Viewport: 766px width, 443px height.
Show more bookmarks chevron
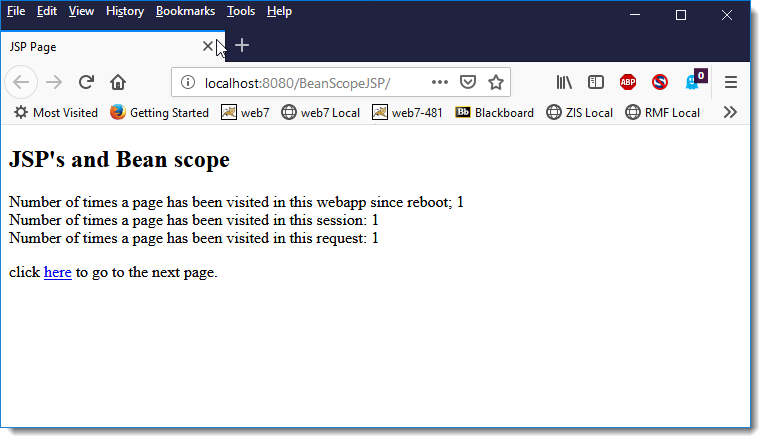pos(730,112)
